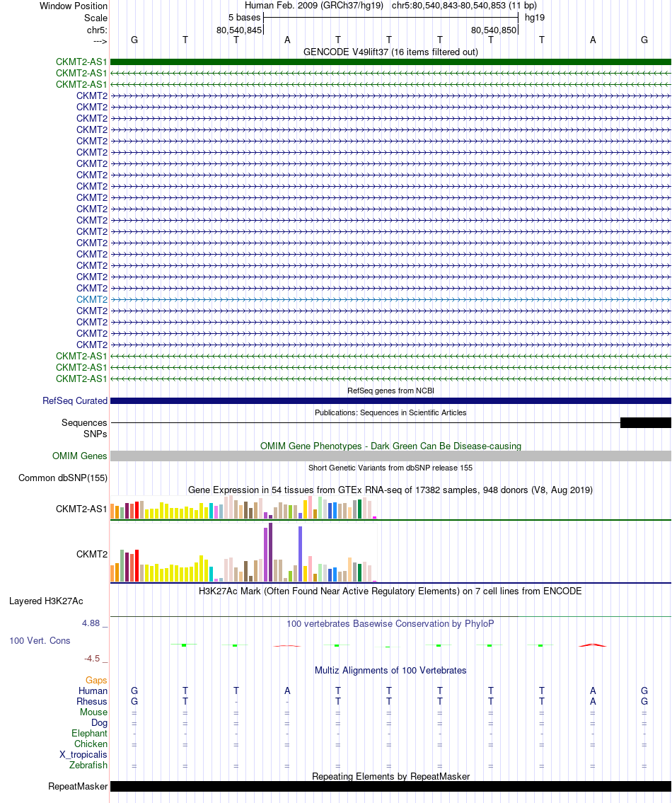Open the 'RefSeq genes from NCBI' track title
This screenshot has height=803, width=672.
pyautogui.click(x=390, y=391)
